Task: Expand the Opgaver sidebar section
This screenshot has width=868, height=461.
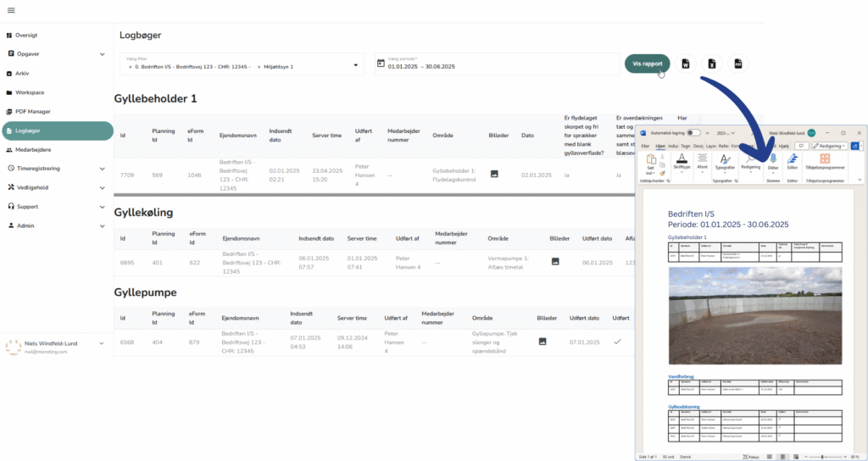Action: [102, 54]
